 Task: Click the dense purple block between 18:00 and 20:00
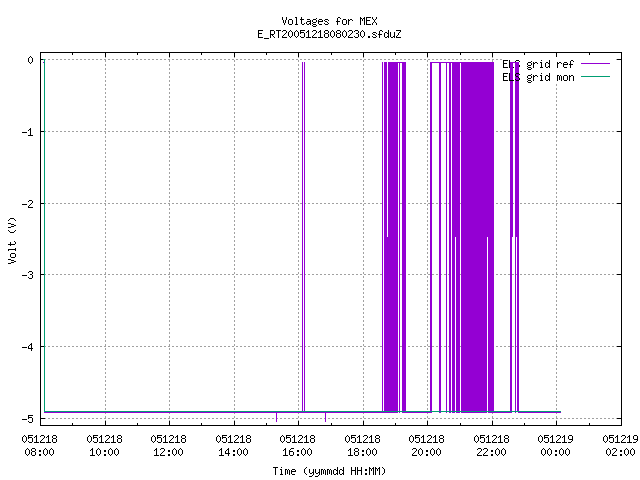(x=394, y=237)
